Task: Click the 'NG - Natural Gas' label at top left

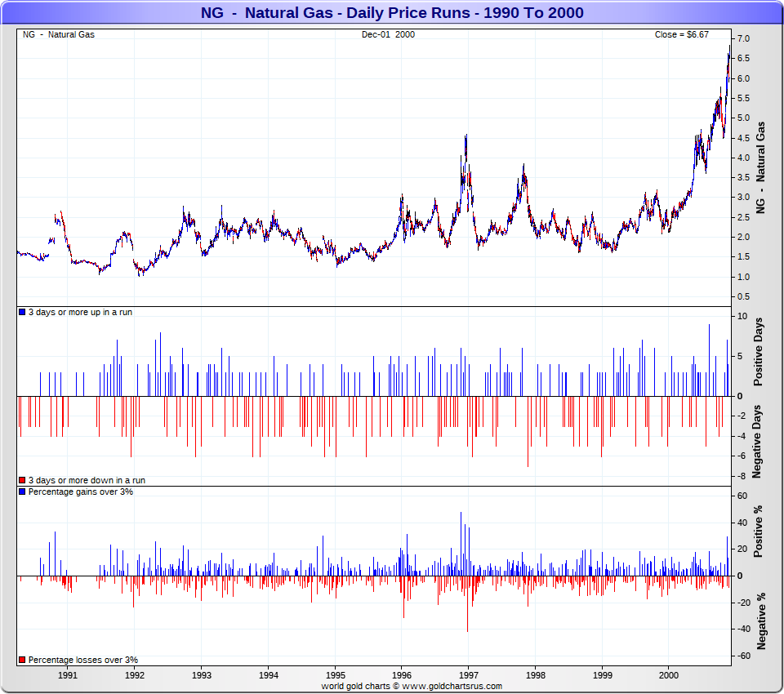Action: click(59, 34)
